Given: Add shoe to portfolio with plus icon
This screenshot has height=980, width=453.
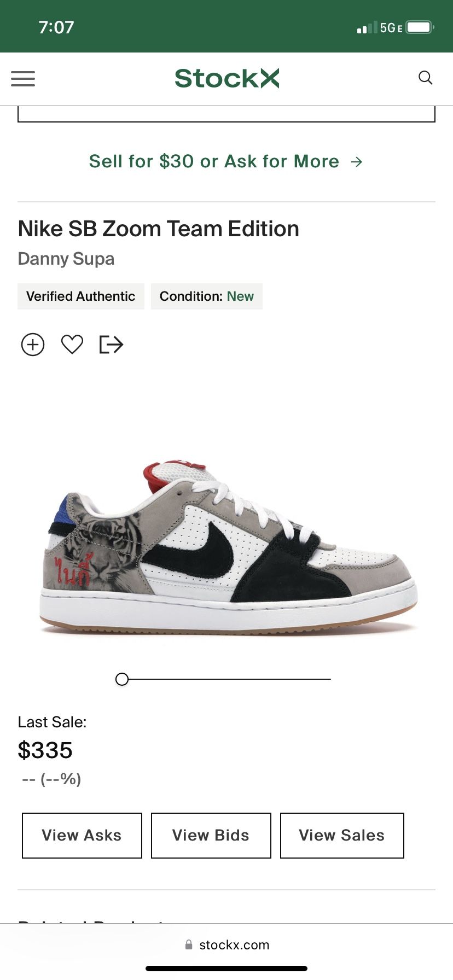Looking at the screenshot, I should [33, 345].
